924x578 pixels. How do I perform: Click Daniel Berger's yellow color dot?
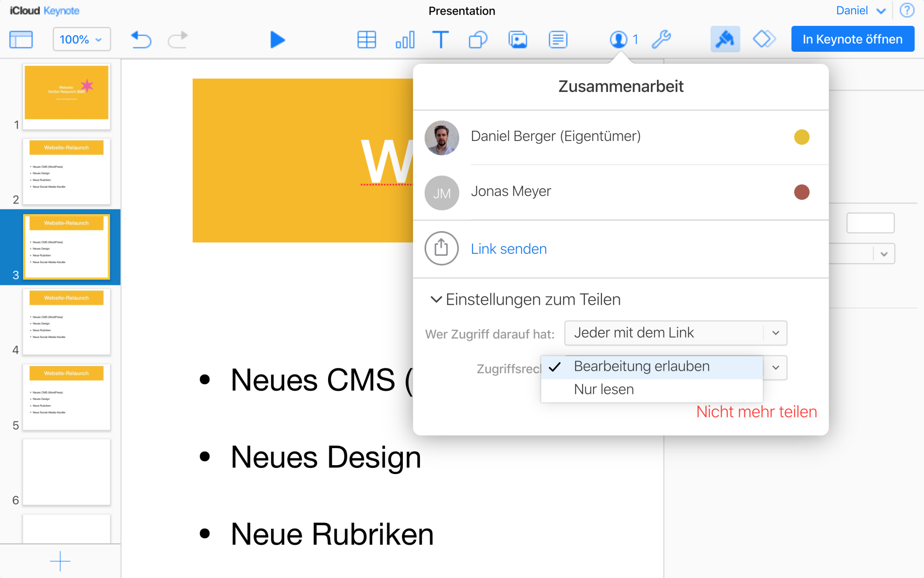pos(802,137)
